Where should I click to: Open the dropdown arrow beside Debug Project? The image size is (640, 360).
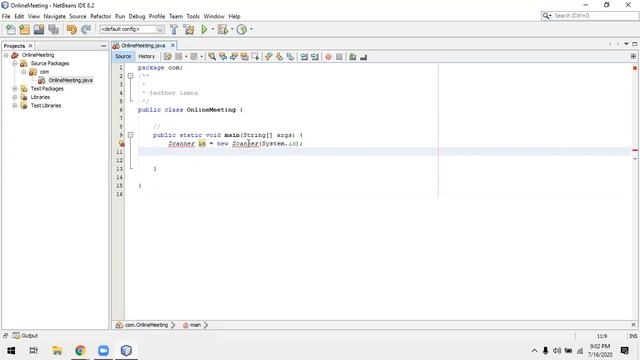pyautogui.click(x=232, y=29)
